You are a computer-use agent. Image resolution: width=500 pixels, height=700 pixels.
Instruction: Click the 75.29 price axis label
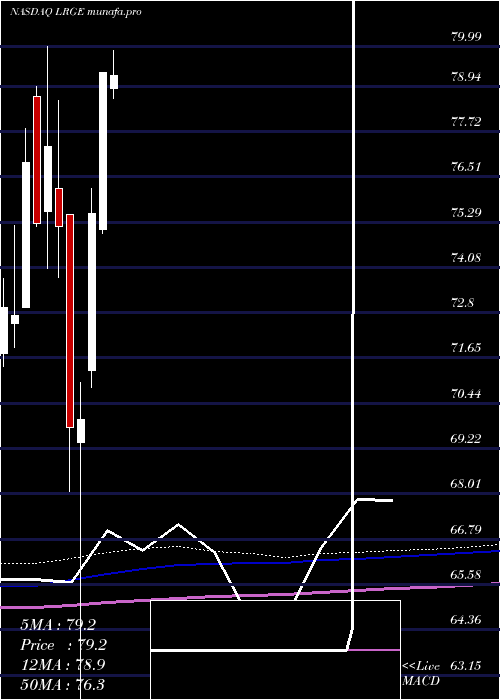(466, 212)
